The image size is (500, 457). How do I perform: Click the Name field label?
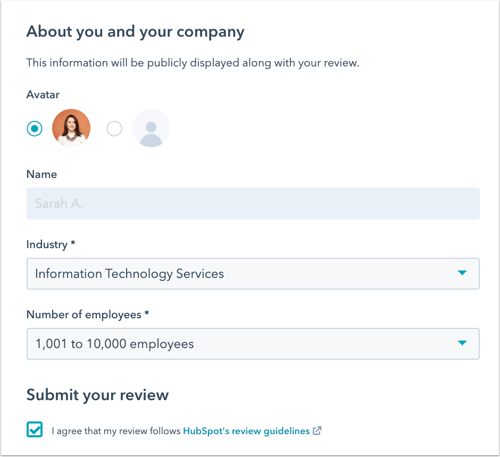42,174
